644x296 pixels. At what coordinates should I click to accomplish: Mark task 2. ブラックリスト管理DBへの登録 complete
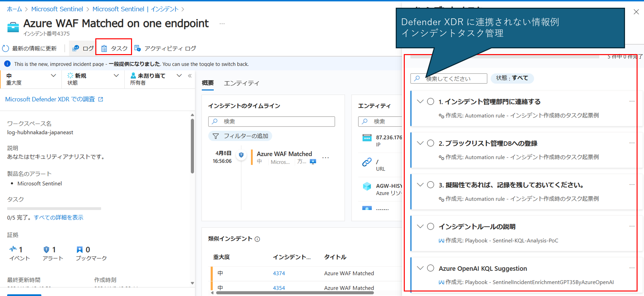tap(431, 143)
